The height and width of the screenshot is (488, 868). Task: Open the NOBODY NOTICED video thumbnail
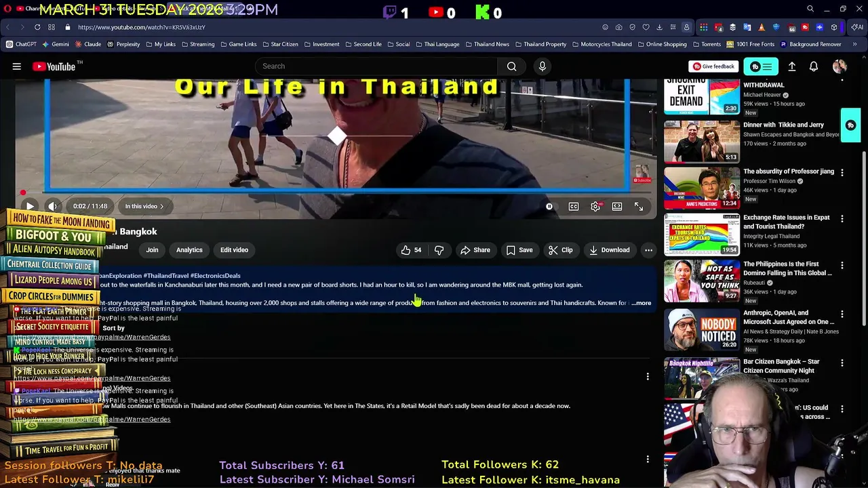[702, 330]
